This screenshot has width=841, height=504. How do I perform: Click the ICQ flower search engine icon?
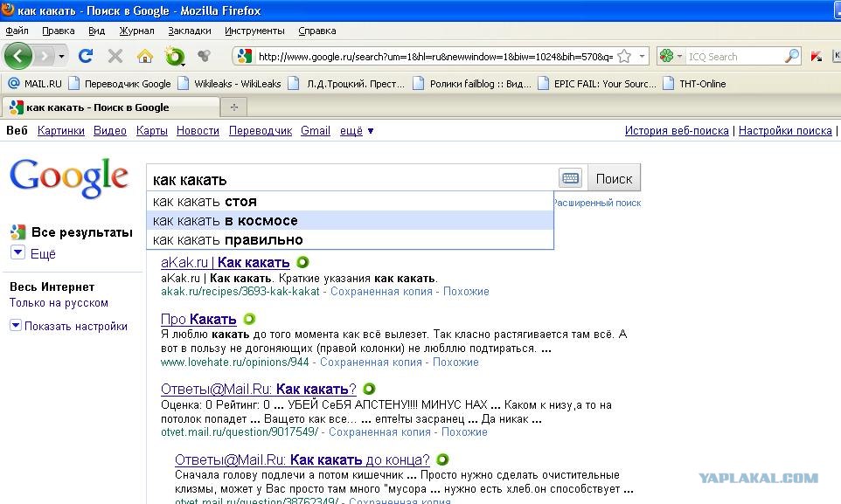click(666, 56)
